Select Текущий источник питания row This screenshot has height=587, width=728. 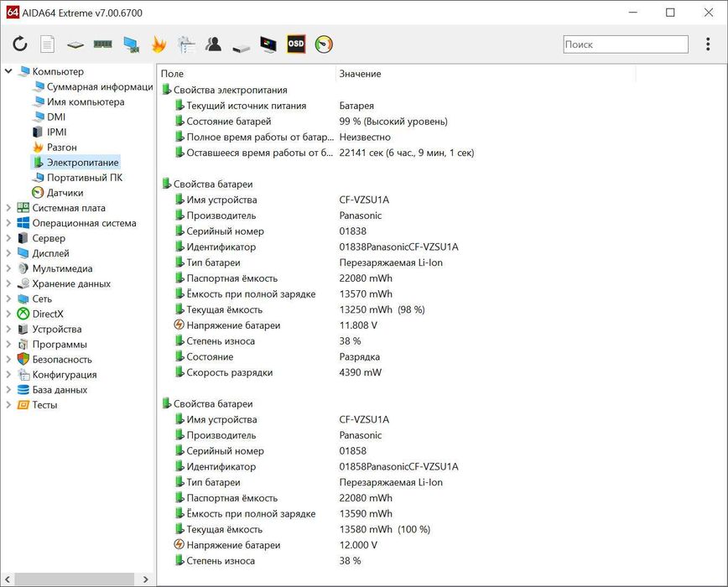tap(274, 106)
